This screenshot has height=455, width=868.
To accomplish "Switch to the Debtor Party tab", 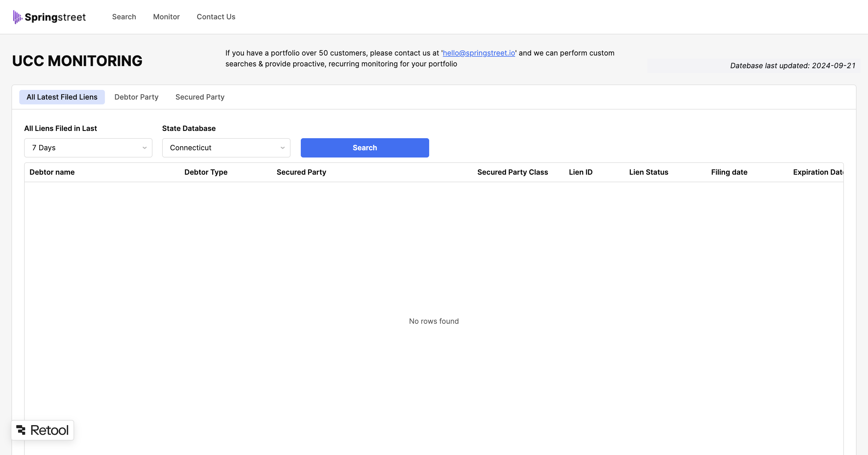I will [136, 97].
